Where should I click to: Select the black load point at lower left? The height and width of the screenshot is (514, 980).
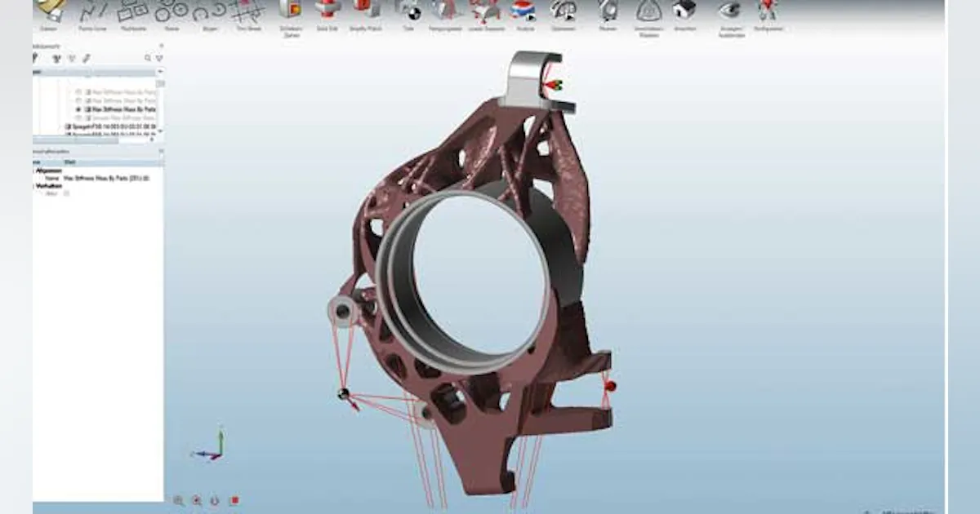[x=343, y=394]
